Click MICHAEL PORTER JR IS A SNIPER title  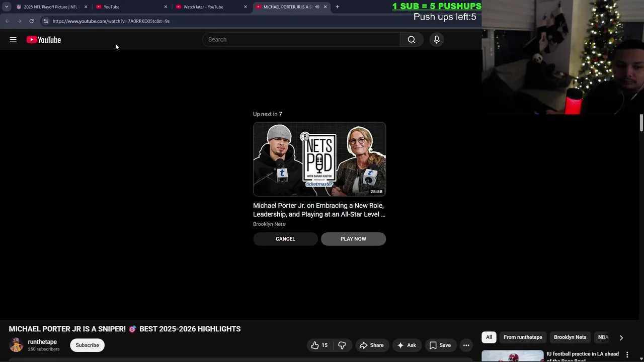coord(125,329)
